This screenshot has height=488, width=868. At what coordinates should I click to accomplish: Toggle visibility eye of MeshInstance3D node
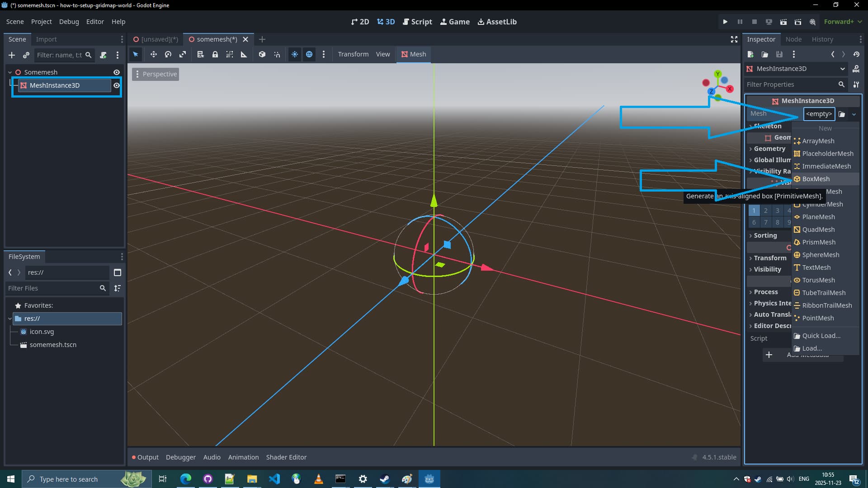coord(117,85)
